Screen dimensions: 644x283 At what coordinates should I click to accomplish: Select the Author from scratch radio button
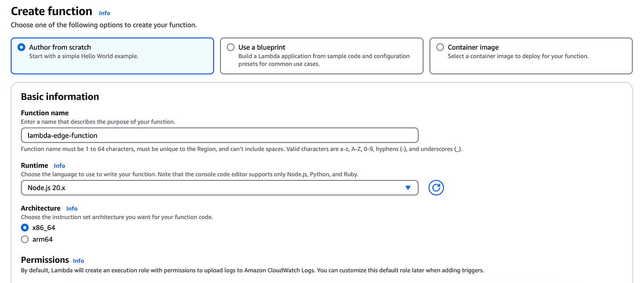tap(21, 47)
